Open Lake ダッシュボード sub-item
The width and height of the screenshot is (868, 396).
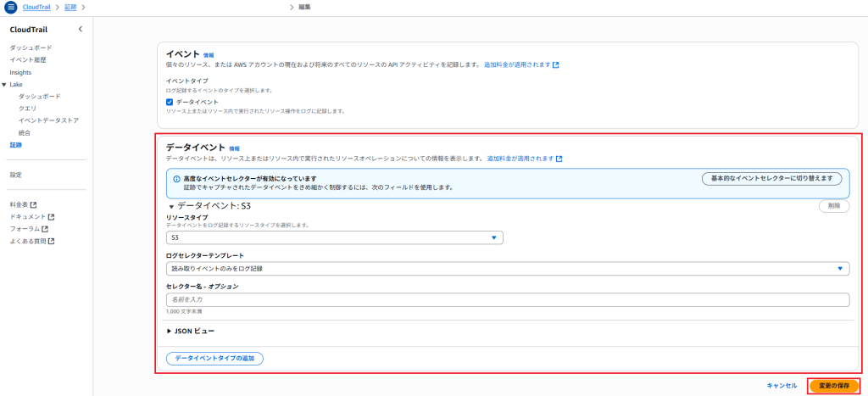pos(39,97)
